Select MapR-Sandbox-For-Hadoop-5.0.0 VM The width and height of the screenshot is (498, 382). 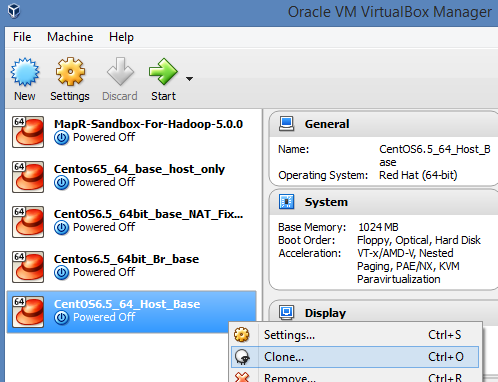(x=132, y=132)
